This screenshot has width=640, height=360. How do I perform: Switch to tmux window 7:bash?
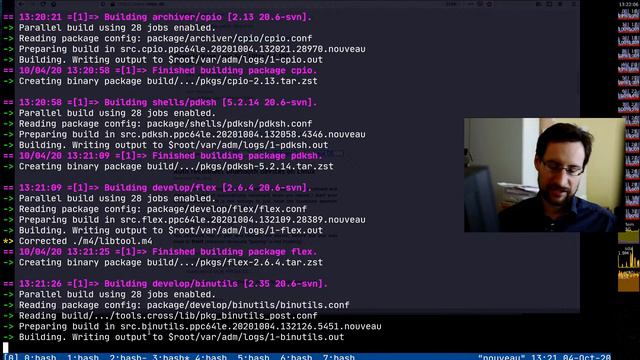pos(339,357)
